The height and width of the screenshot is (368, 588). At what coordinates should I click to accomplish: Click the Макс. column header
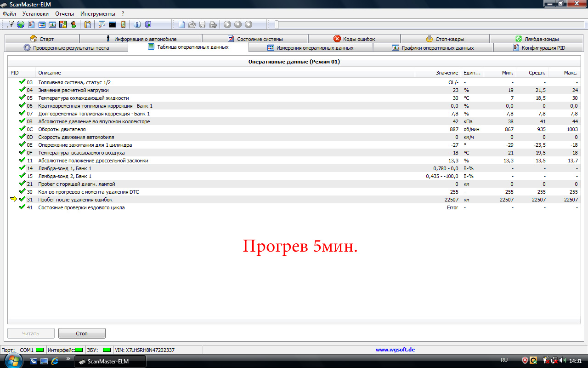564,73
